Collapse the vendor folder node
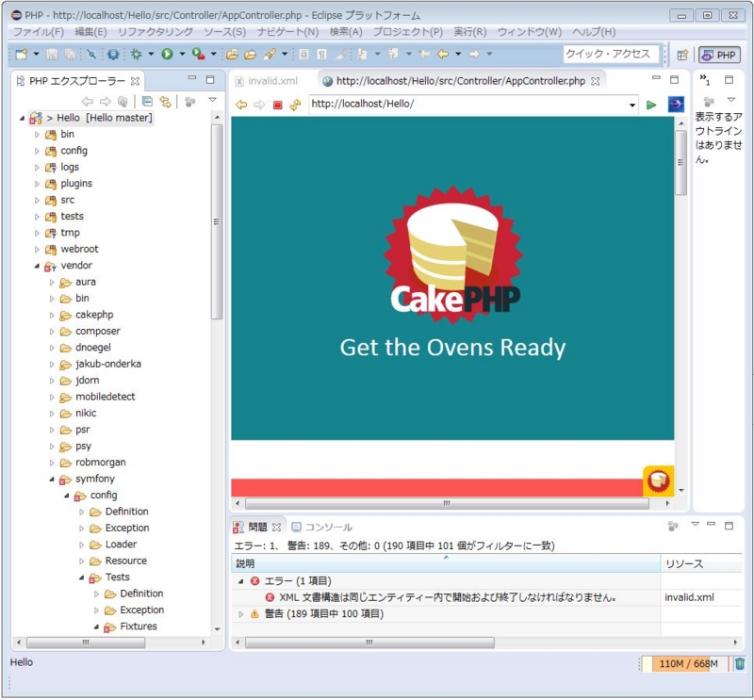The width and height of the screenshot is (754, 700). 37,266
